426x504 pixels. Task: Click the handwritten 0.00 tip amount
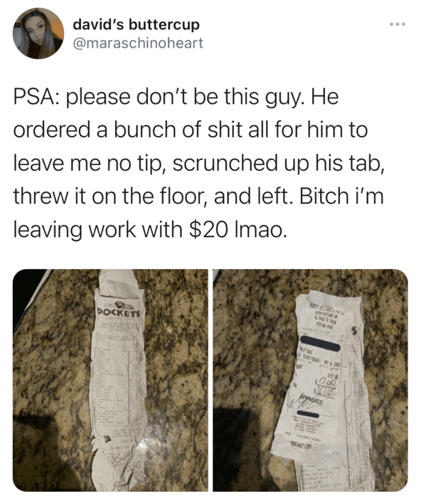click(326, 383)
